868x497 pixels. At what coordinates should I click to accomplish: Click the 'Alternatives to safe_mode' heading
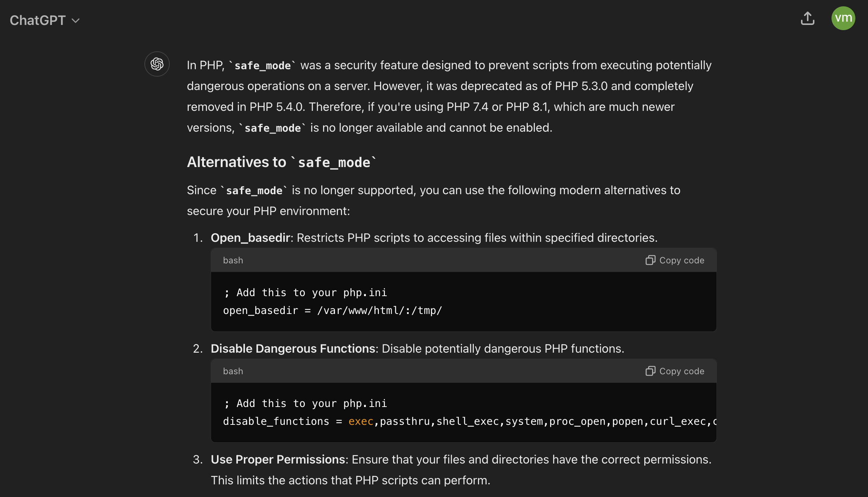pos(281,162)
